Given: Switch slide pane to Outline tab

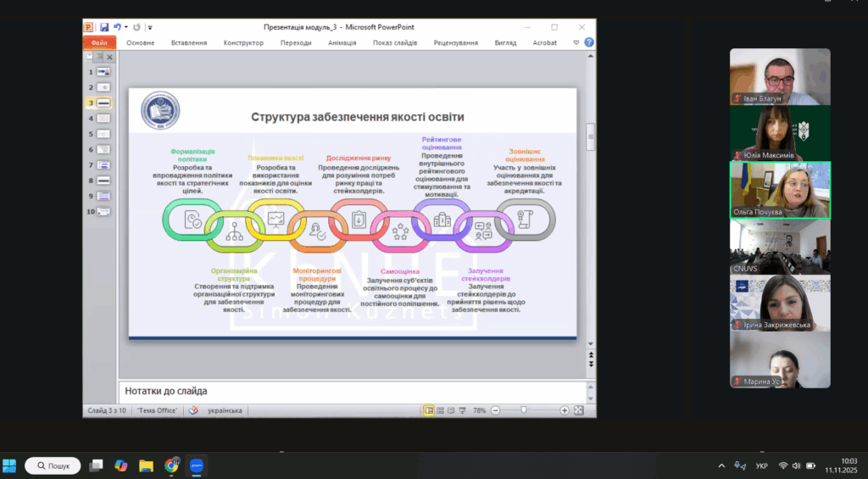Looking at the screenshot, I should 98,57.
